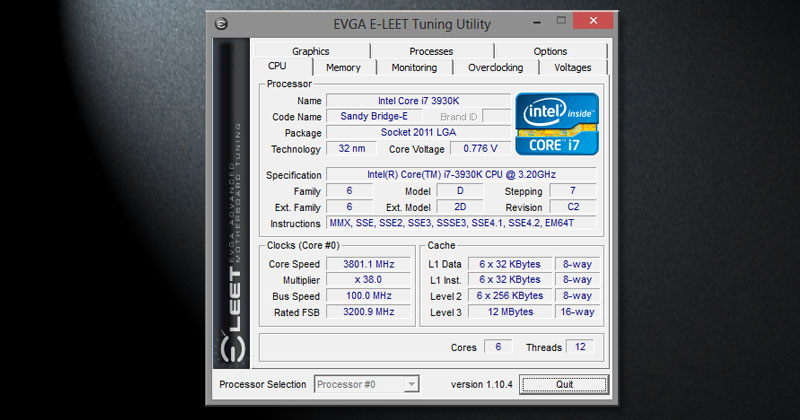Click the Level 2 associativity 8-way

pos(577,296)
